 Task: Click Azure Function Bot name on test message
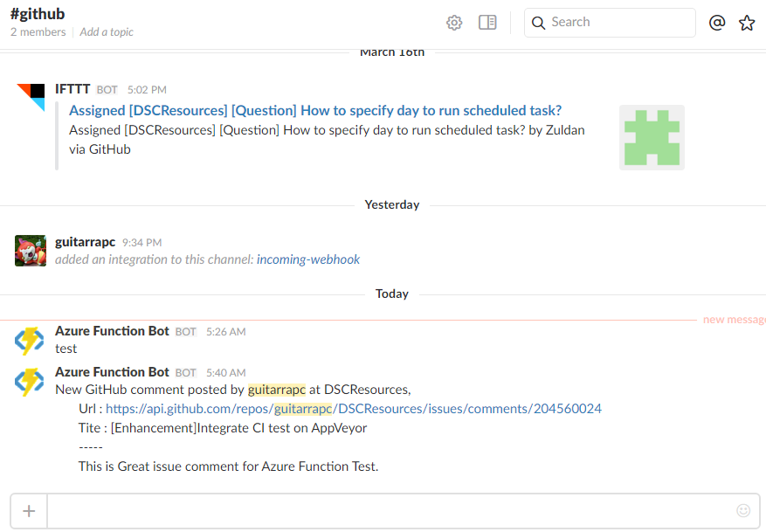112,331
